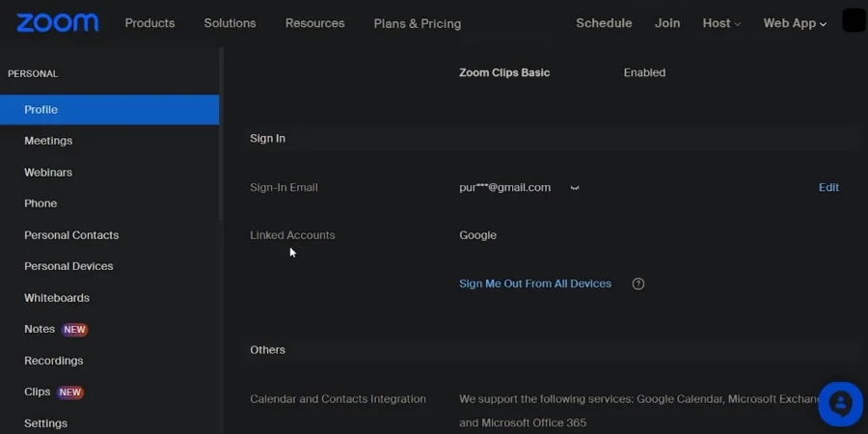Click the Sign In section header

(x=267, y=138)
